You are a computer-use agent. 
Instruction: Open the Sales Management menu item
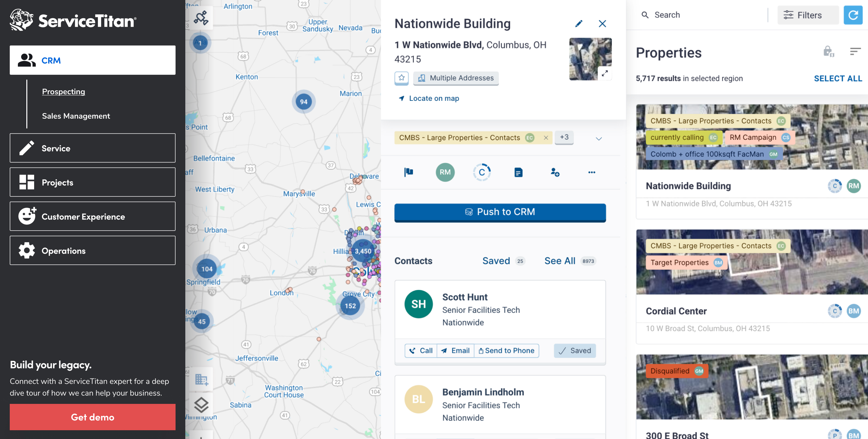76,116
